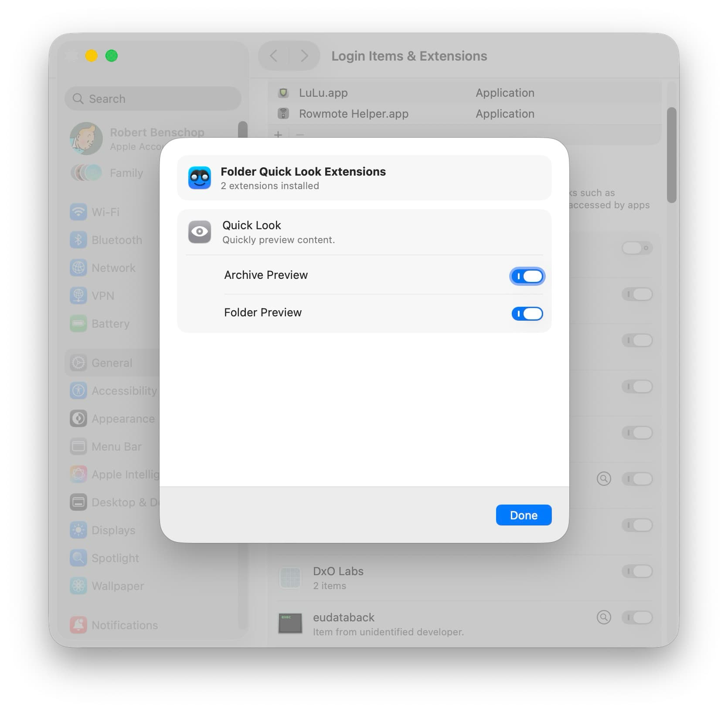The image size is (728, 712).
Task: Click the Search field in sidebar
Action: 153,99
